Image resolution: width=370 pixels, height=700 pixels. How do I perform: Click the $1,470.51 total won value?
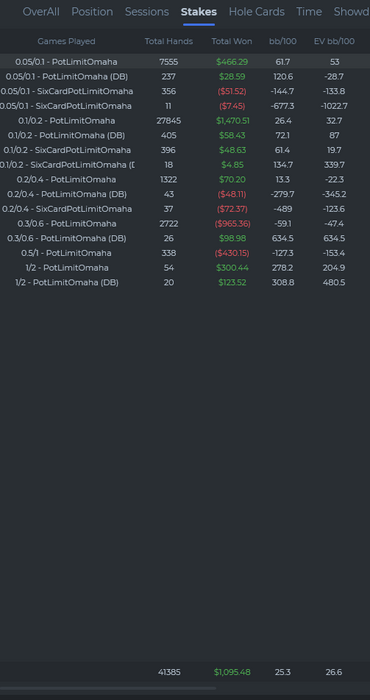[232, 121]
